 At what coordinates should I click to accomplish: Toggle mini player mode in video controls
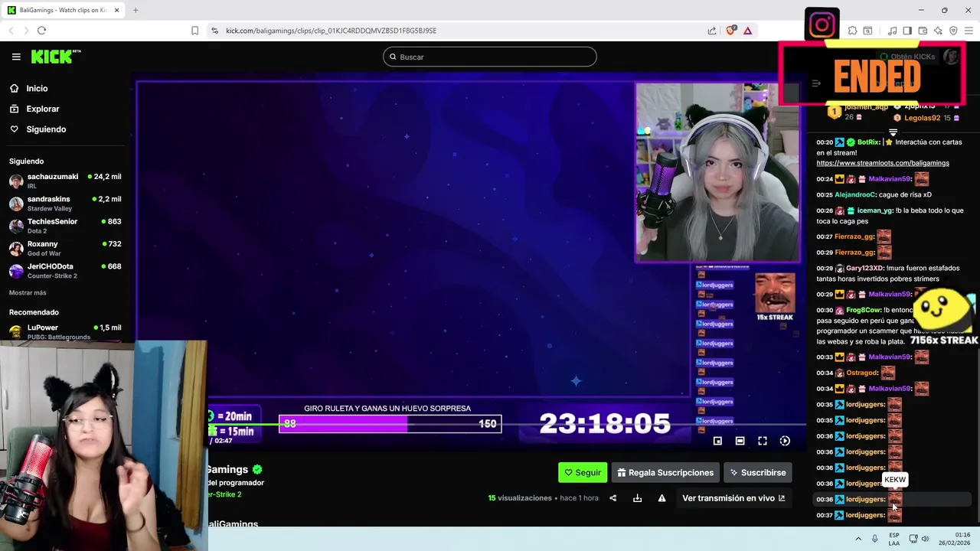(x=717, y=441)
